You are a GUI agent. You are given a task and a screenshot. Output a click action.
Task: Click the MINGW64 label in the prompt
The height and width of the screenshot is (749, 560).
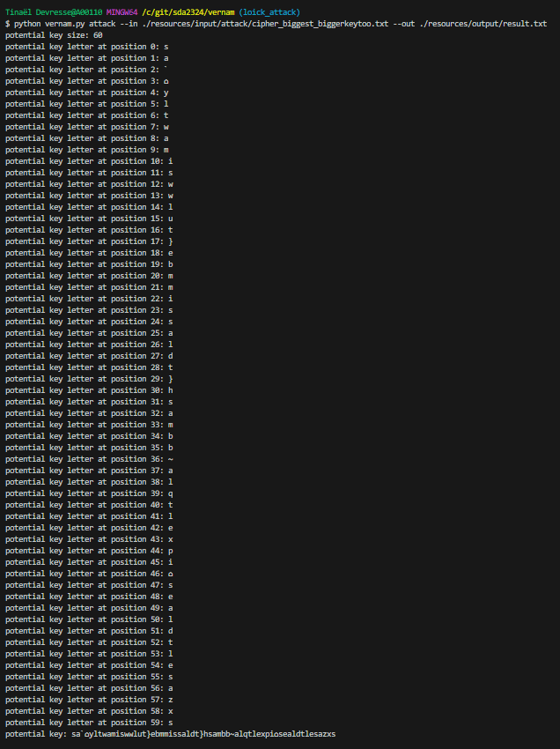click(122, 12)
